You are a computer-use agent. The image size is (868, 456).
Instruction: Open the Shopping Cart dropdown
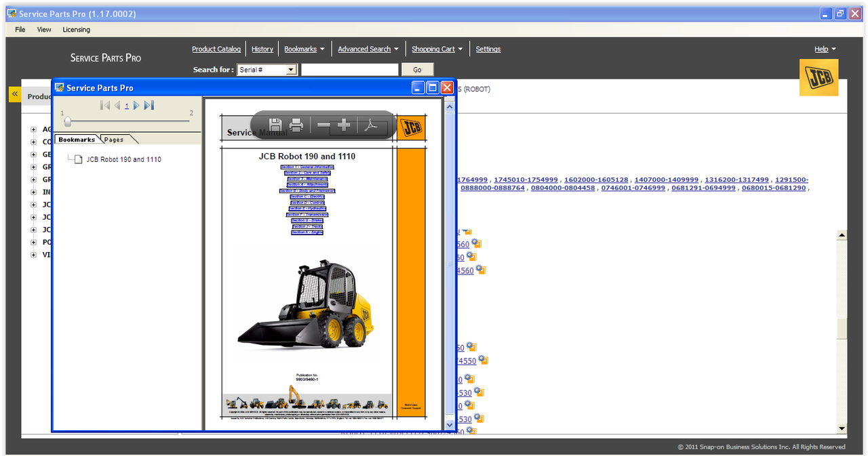point(437,49)
